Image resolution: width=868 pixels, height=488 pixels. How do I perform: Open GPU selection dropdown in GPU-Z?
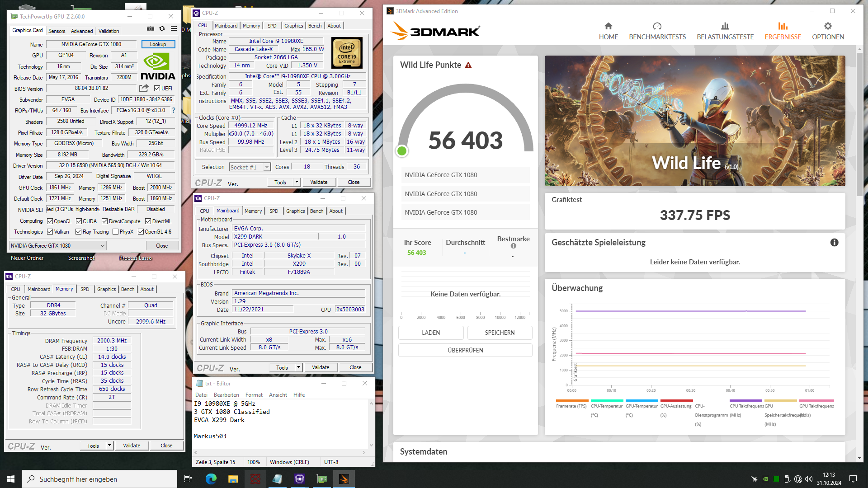(58, 246)
